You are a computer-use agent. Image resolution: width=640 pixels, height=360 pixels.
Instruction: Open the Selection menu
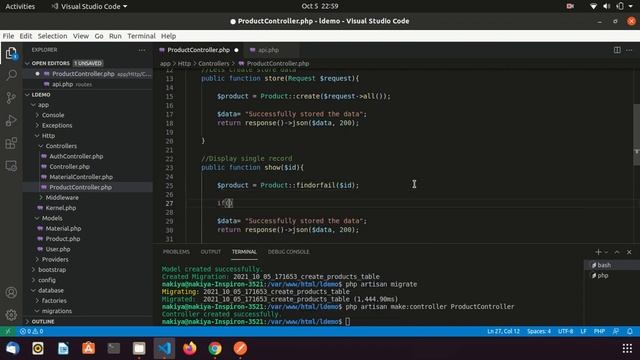coord(52,36)
